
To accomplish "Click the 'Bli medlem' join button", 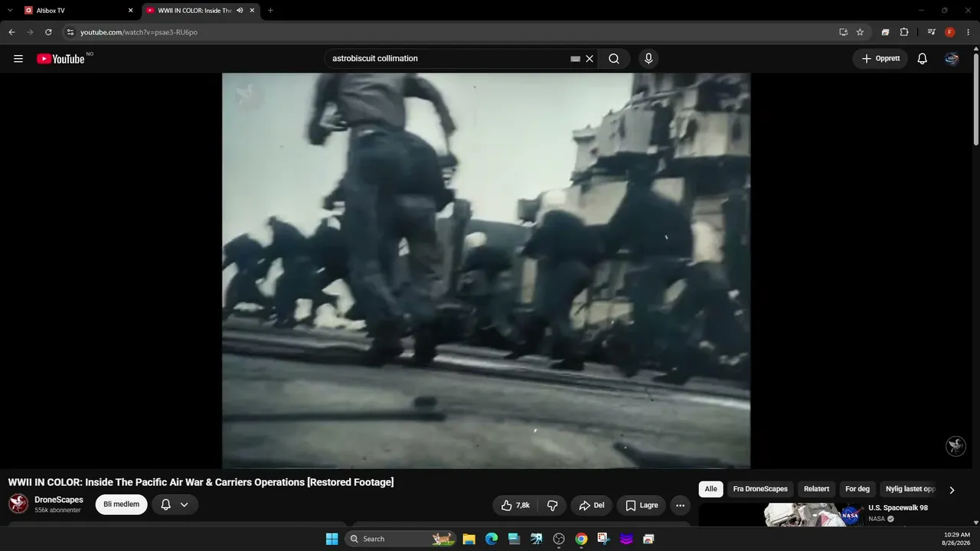I will coord(121,504).
